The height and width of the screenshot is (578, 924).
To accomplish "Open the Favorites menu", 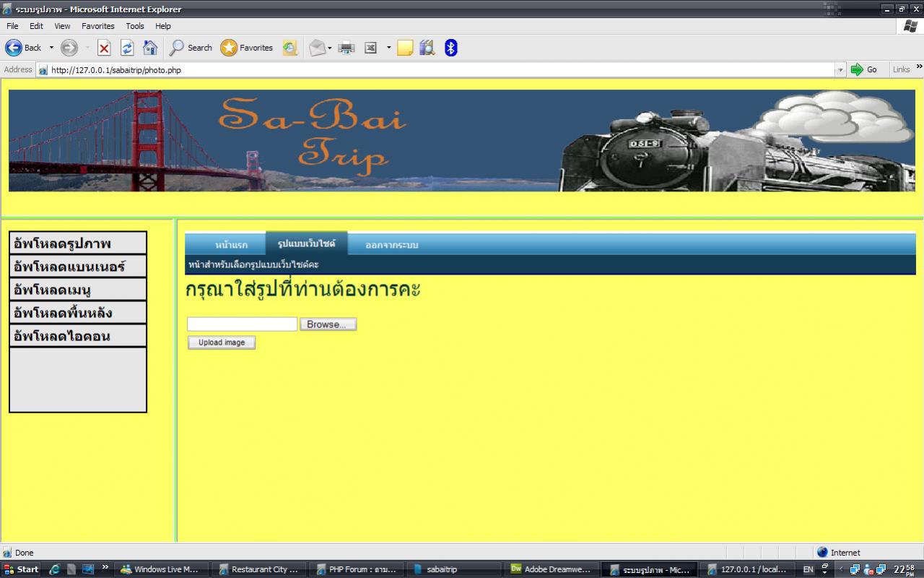I will coord(98,26).
